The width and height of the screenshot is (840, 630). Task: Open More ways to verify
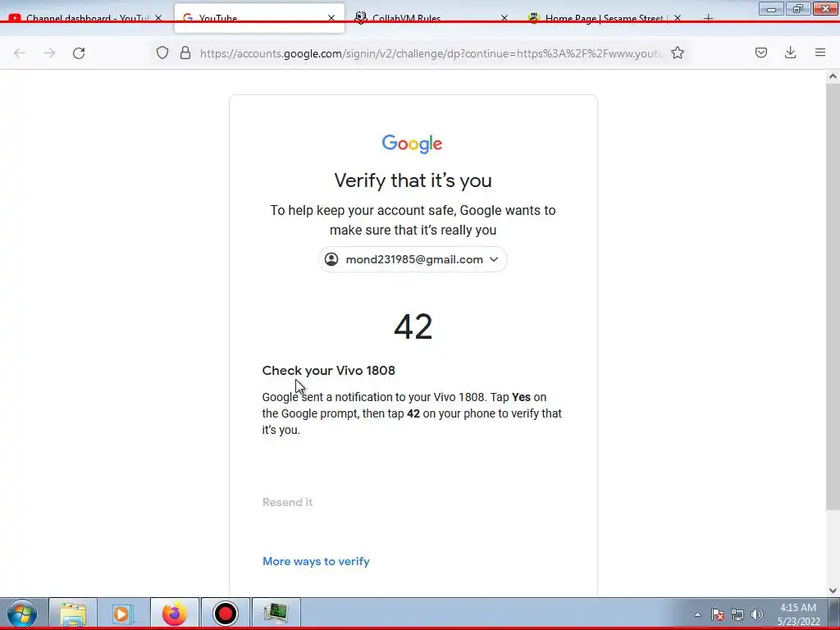[x=316, y=561]
